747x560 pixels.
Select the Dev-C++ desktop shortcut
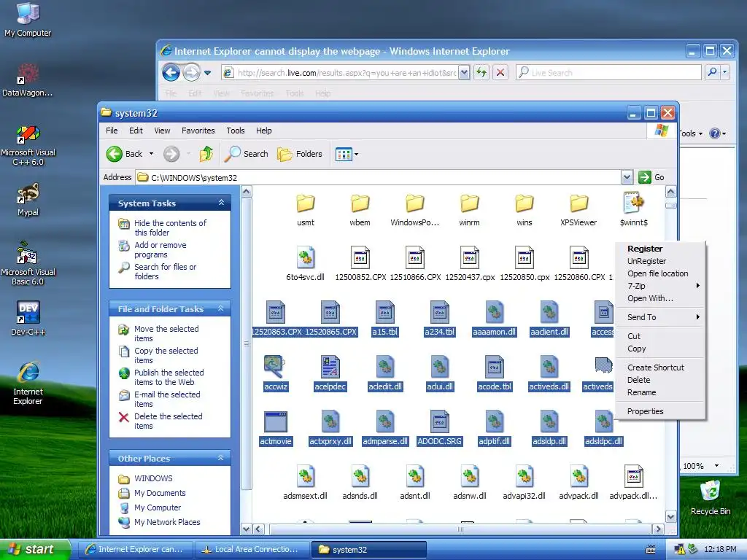click(x=28, y=318)
